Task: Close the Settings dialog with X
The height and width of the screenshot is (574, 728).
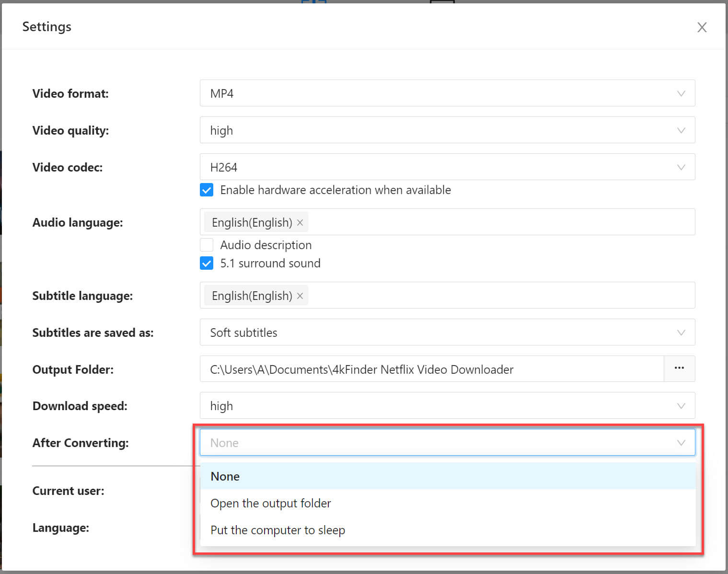Action: click(702, 27)
